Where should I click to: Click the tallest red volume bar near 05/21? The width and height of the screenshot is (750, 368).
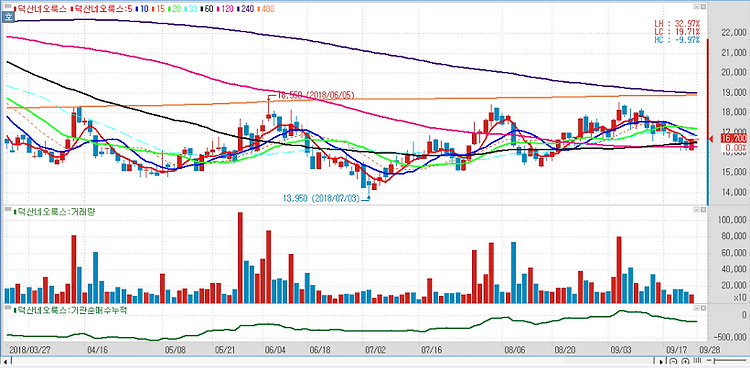point(240,257)
